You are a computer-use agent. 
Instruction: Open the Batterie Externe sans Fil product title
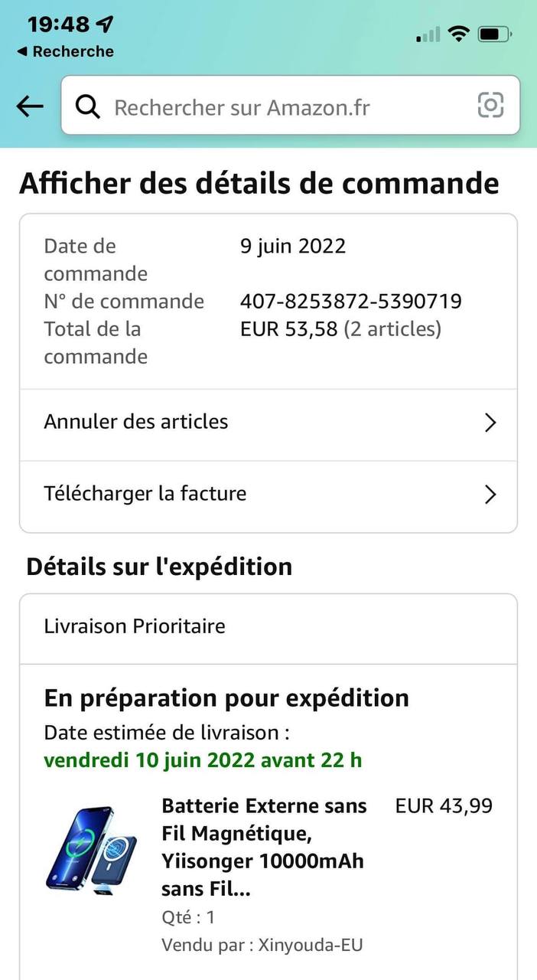tap(264, 847)
